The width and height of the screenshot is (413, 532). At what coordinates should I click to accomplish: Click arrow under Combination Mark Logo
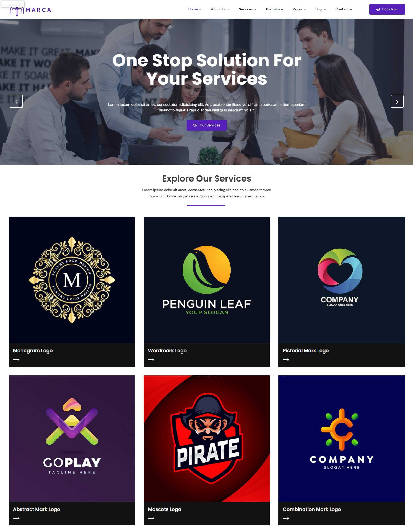286,518
